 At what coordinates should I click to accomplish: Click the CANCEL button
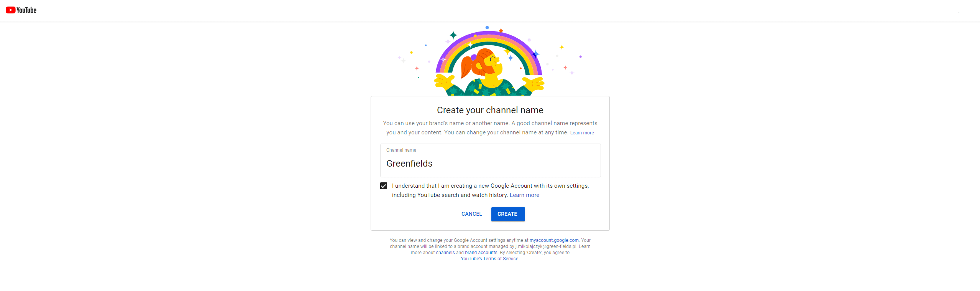[x=471, y=214]
